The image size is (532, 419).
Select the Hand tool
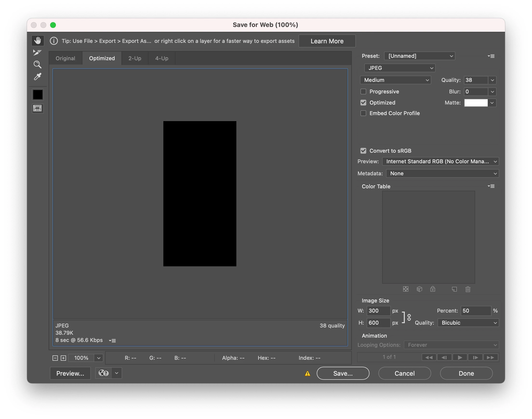38,40
